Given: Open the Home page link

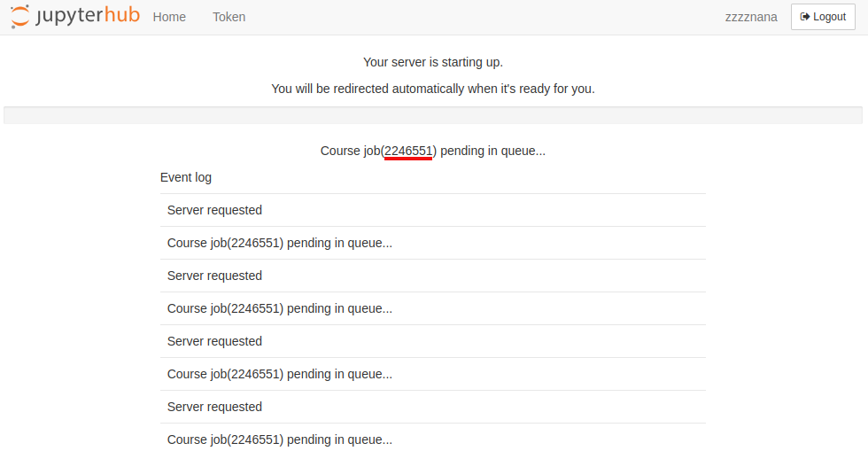Looking at the screenshot, I should [x=169, y=17].
